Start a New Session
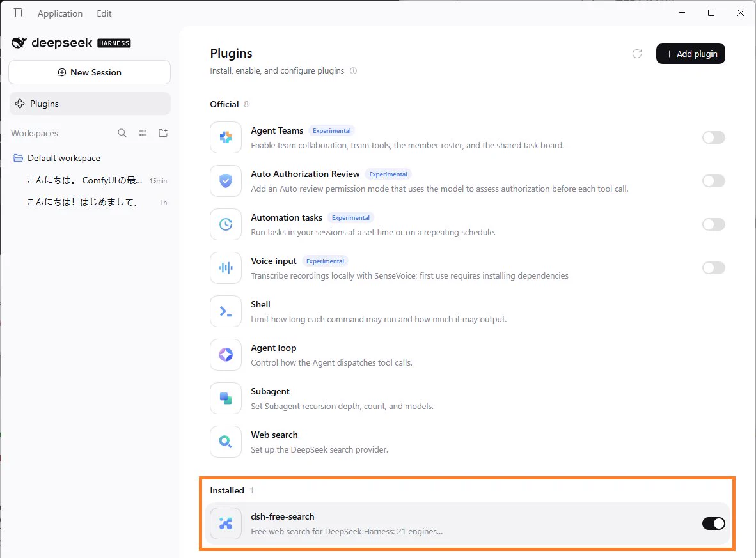Viewport: 756px width, 558px height. point(90,72)
